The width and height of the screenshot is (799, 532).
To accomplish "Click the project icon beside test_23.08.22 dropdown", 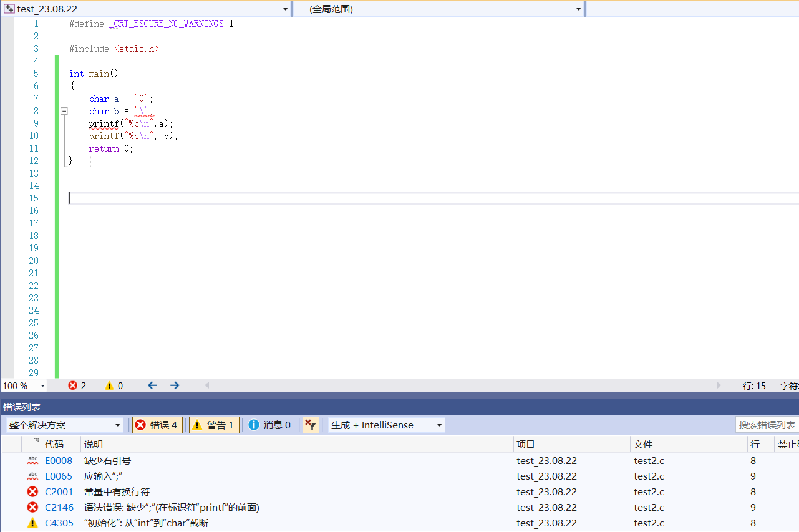I will click(x=9, y=9).
